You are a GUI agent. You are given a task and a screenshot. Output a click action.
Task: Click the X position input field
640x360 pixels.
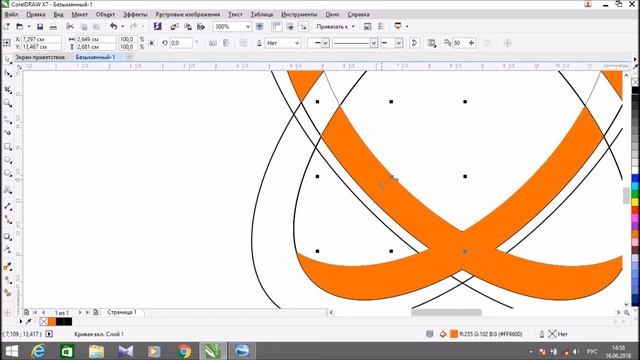point(41,39)
